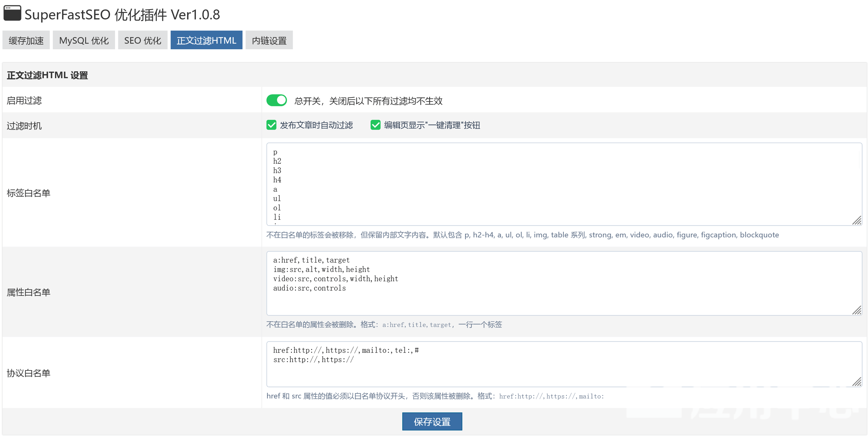Click the 协议白名单 textarea resize handle
This screenshot has width=868, height=437.
tap(857, 382)
